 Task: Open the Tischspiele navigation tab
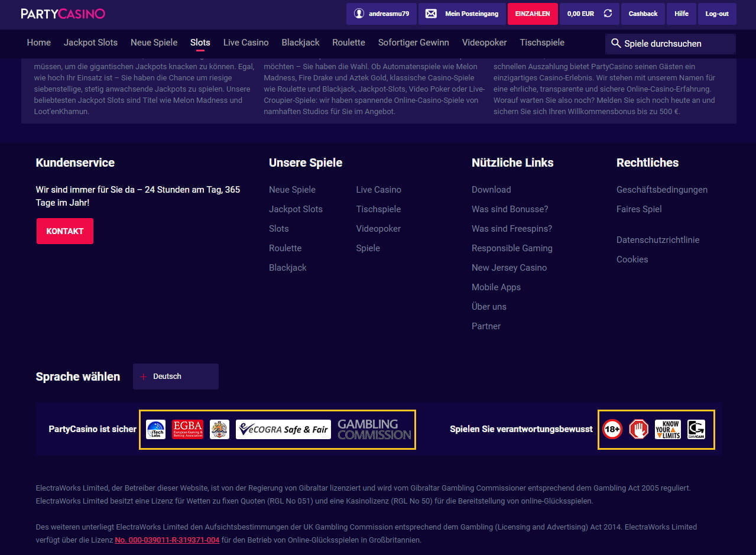coord(542,43)
